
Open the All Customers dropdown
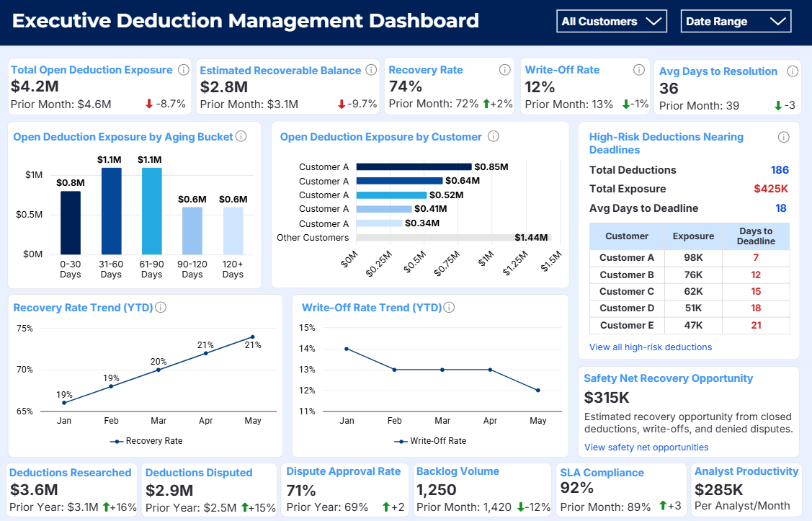pyautogui.click(x=612, y=21)
